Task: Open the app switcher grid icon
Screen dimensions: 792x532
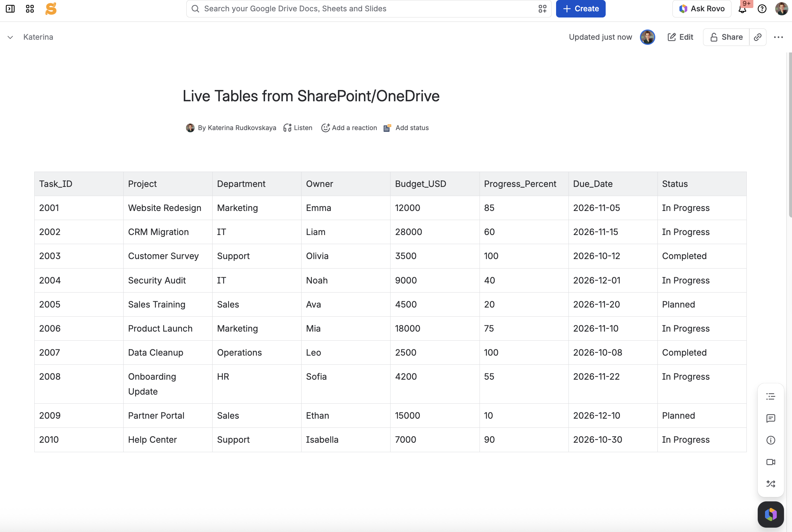Action: click(30, 9)
